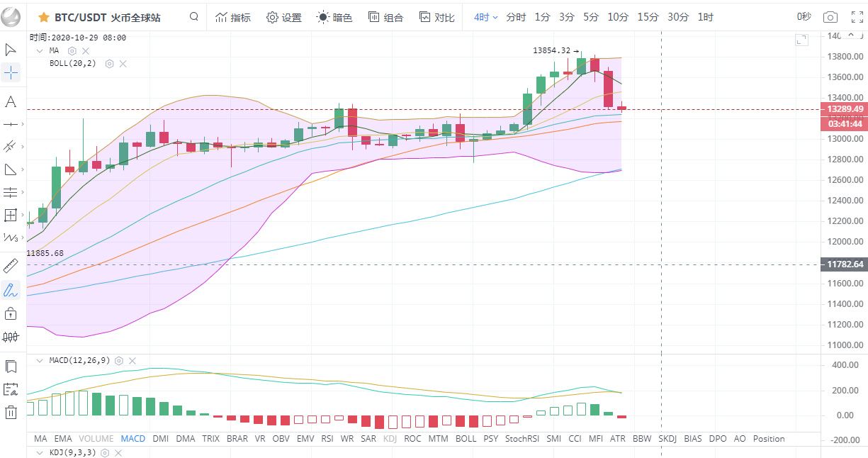This screenshot has width=868, height=458.
Task: Switch to dark theme (暗色)
Action: tap(334, 17)
